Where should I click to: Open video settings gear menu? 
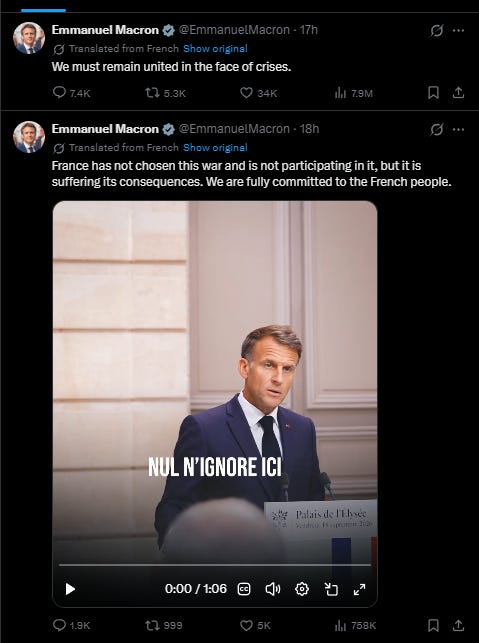coord(302,589)
